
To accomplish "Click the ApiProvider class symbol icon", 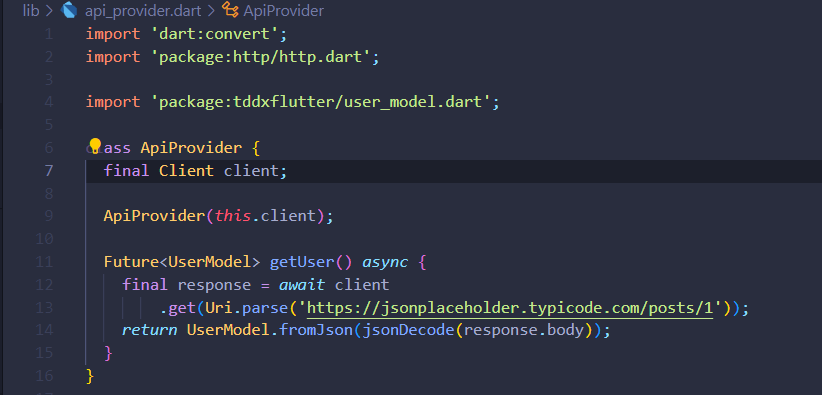I will (230, 10).
